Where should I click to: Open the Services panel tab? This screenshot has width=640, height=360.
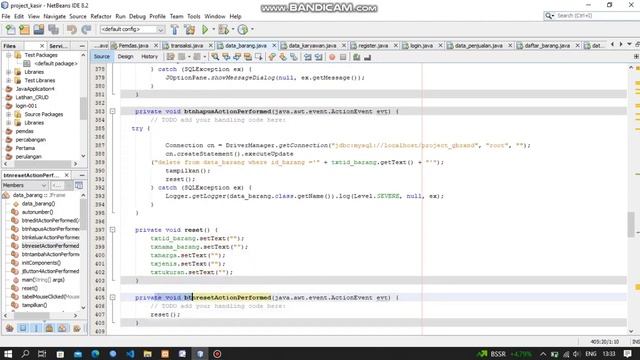click(x=58, y=46)
